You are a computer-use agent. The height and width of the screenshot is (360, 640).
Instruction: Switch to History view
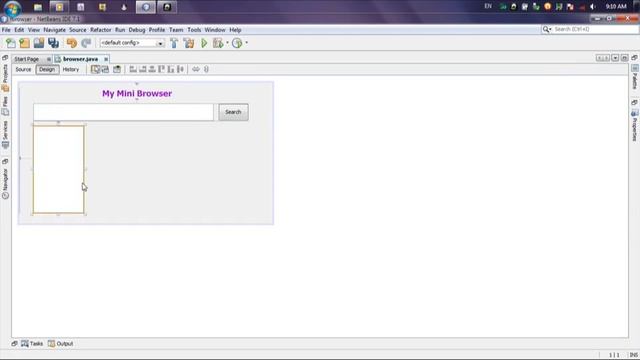71,69
